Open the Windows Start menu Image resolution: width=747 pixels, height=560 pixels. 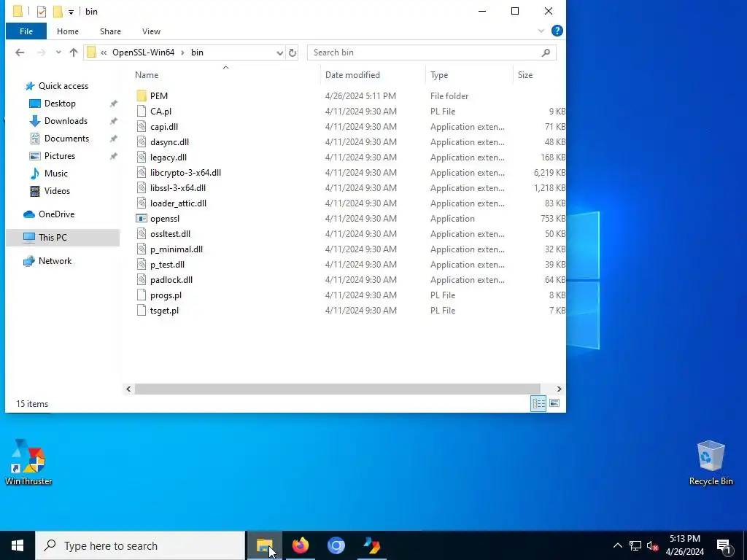tap(18, 545)
